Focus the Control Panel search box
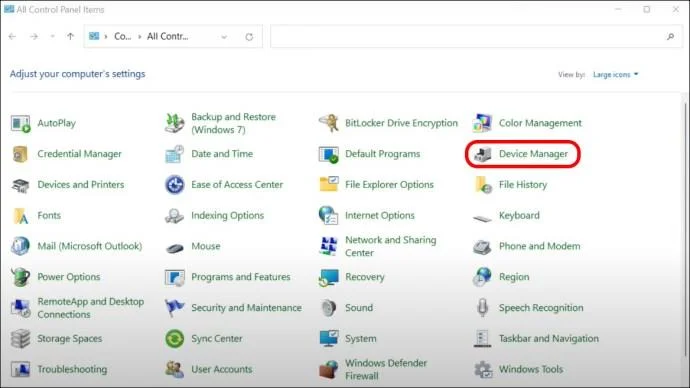690x388 pixels. (x=476, y=37)
